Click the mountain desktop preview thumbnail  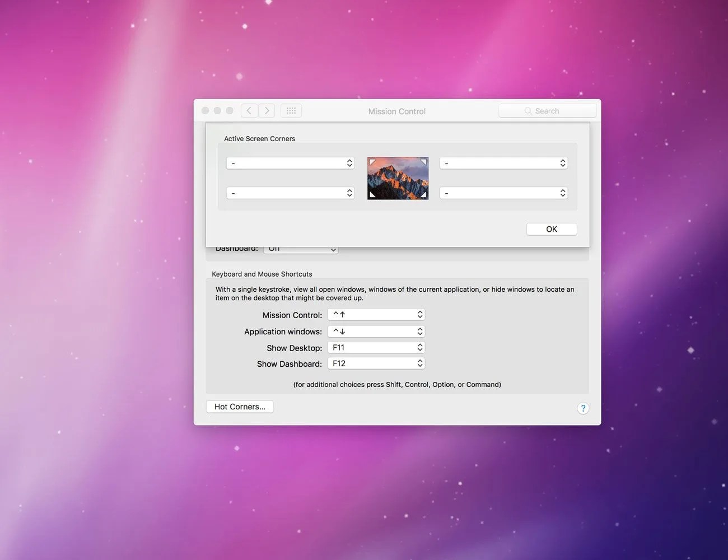pos(398,178)
